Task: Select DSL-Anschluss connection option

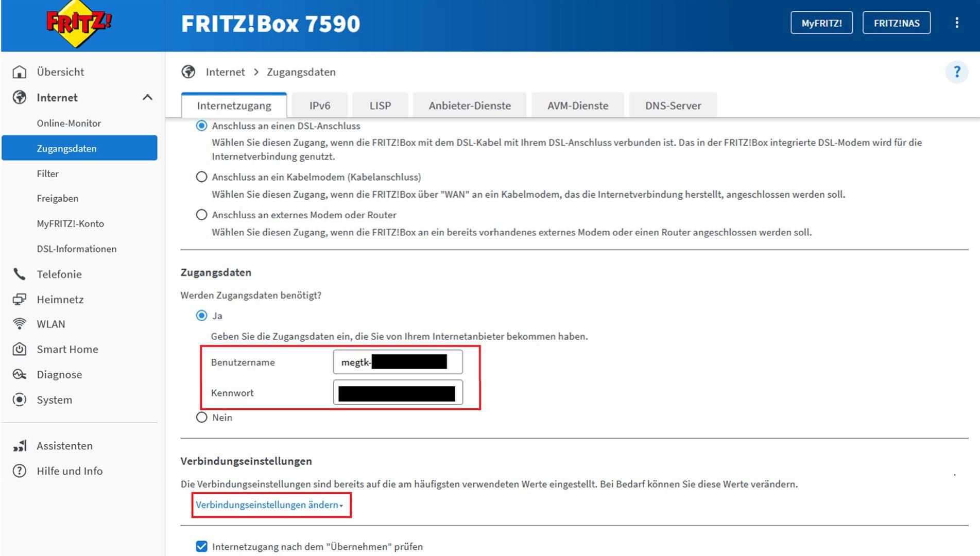Action: coord(201,126)
